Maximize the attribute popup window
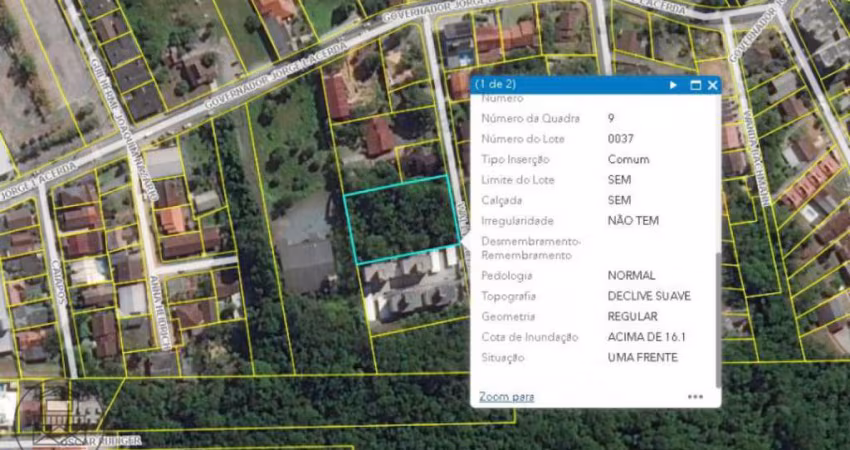Screen dimensions: 850x450 tap(696, 85)
